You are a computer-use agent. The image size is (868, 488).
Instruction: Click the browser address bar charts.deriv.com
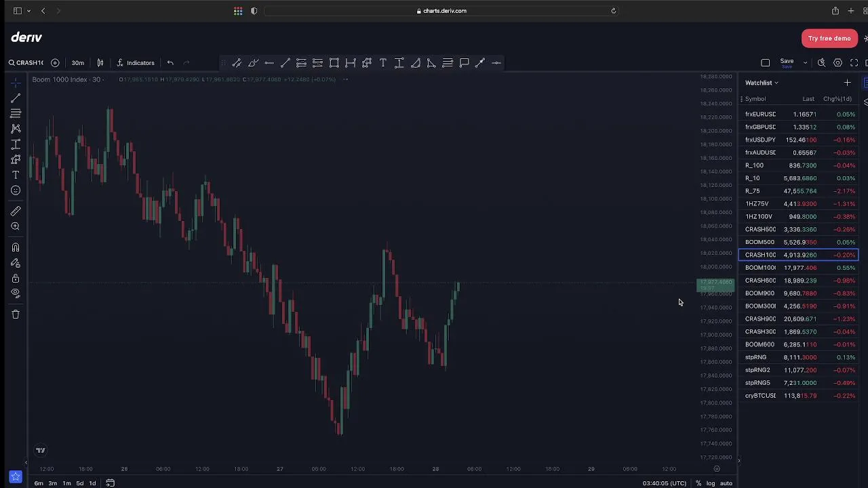click(x=441, y=11)
